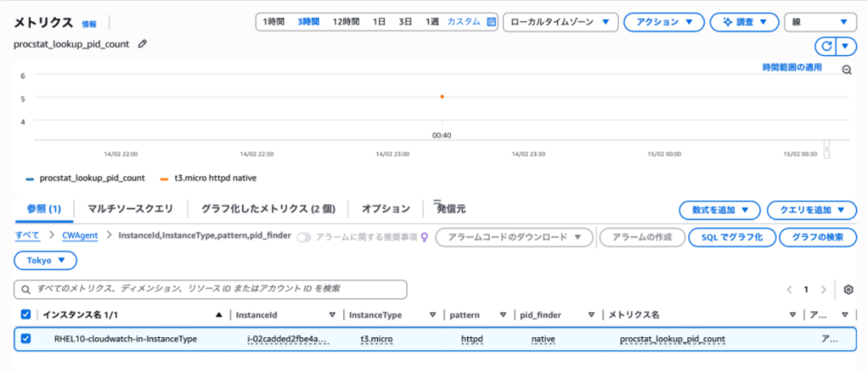Open table settings gear icon
Screen dimensions: 868x372
point(849,290)
